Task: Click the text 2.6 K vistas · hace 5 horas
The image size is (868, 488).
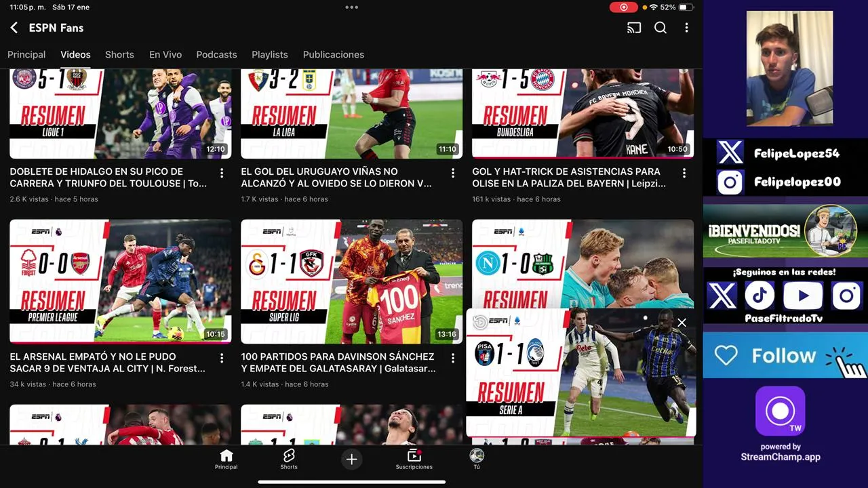Action: point(54,199)
